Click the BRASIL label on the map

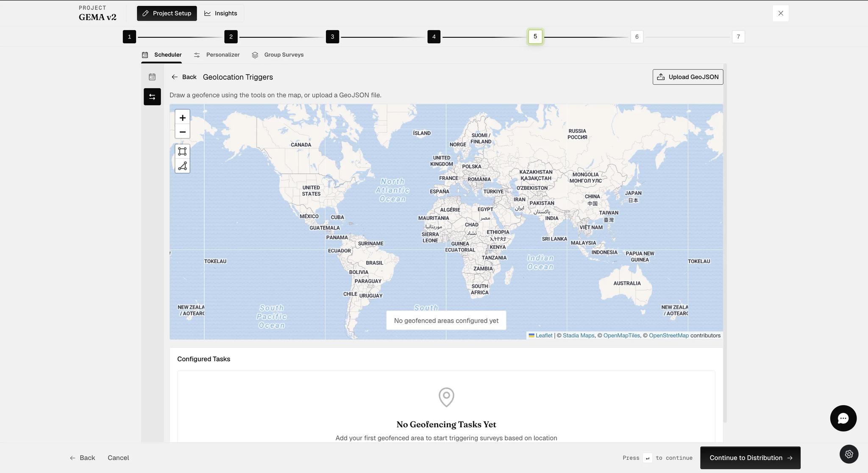point(374,263)
